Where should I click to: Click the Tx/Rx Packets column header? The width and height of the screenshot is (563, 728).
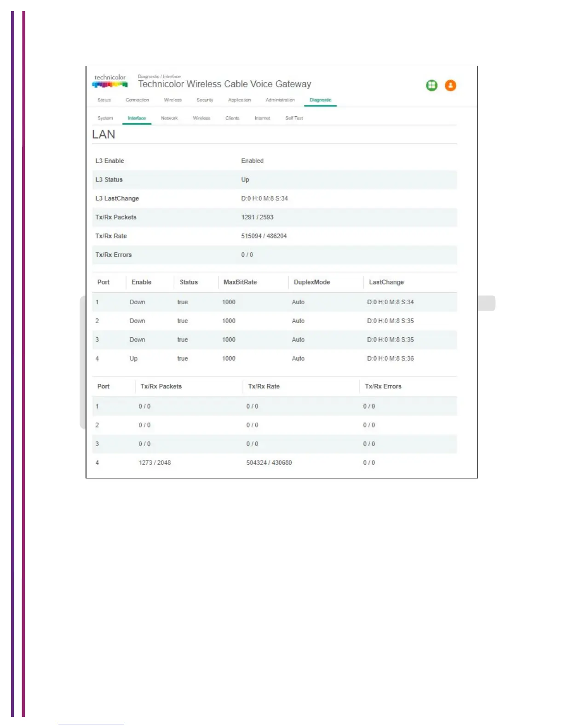point(161,387)
